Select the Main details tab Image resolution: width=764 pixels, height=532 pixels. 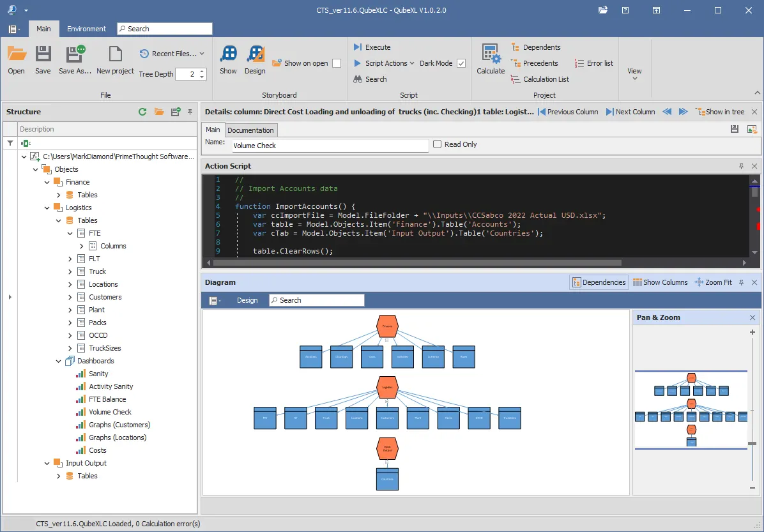pos(213,130)
